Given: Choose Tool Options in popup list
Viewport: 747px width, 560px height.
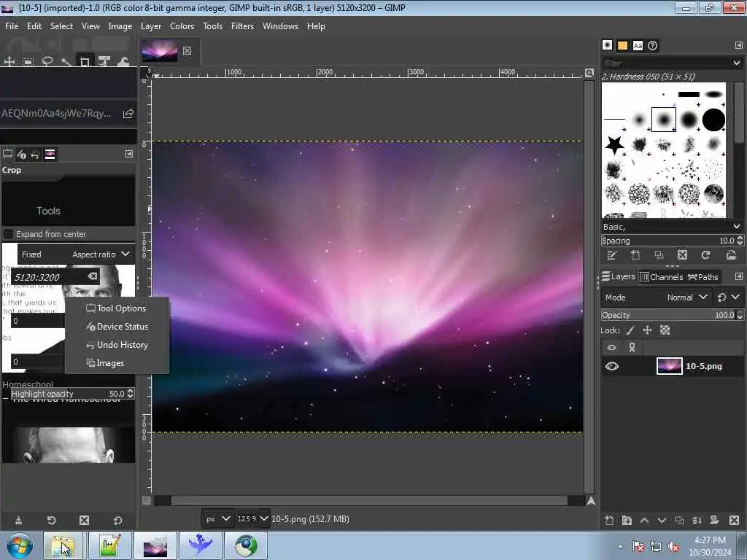Looking at the screenshot, I should coord(117,308).
